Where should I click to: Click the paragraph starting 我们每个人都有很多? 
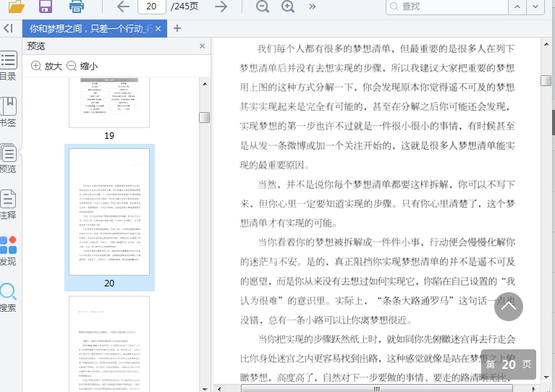377,106
